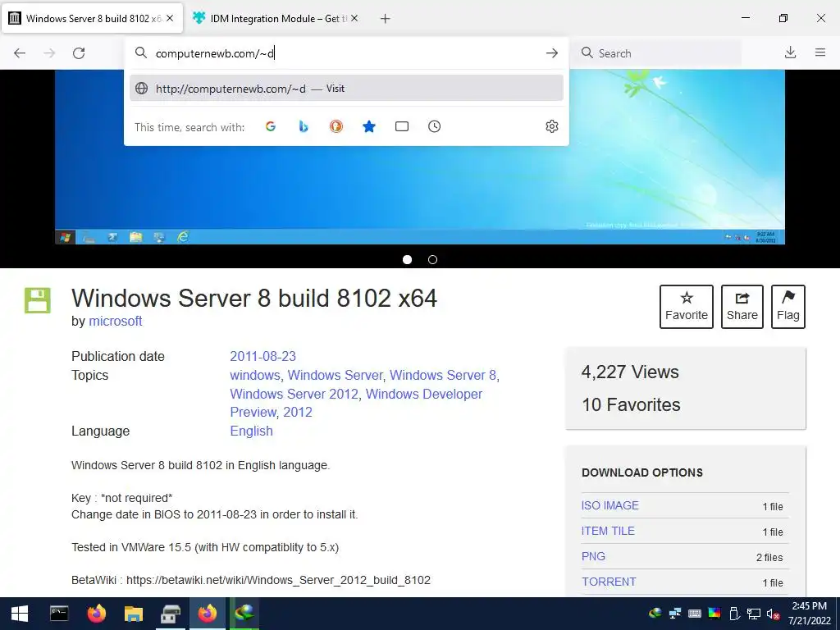Flag this item with Flag button
The image size is (840, 630).
(788, 307)
